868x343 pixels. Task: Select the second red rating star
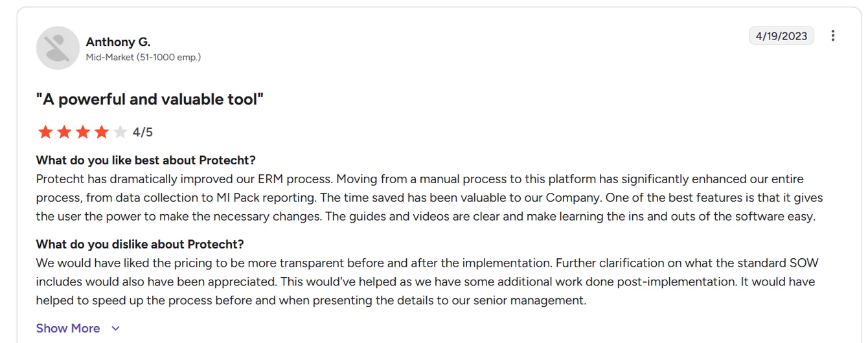point(64,132)
